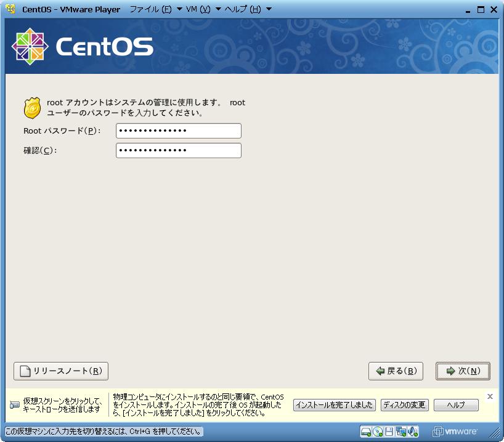Click インストールを完了しました button
The height and width of the screenshot is (442, 504).
(x=335, y=404)
